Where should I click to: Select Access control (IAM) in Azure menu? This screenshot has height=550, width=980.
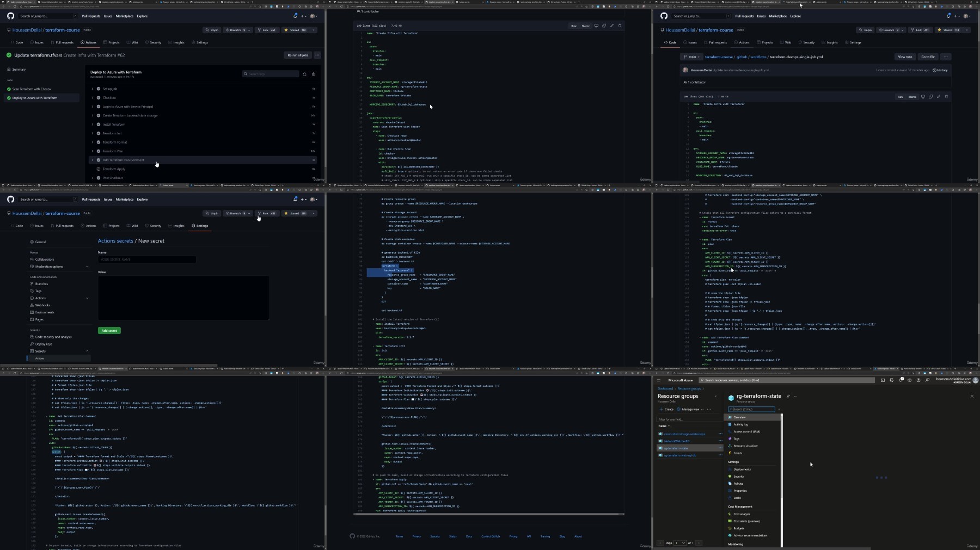(x=746, y=431)
